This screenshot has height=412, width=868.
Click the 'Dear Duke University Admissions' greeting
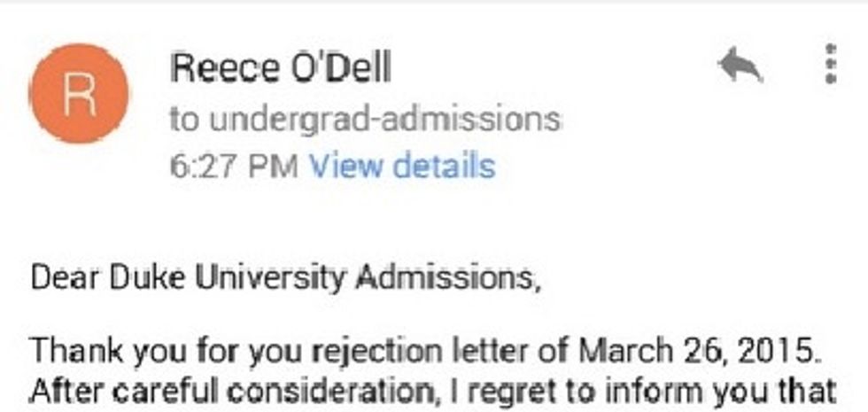click(x=284, y=278)
